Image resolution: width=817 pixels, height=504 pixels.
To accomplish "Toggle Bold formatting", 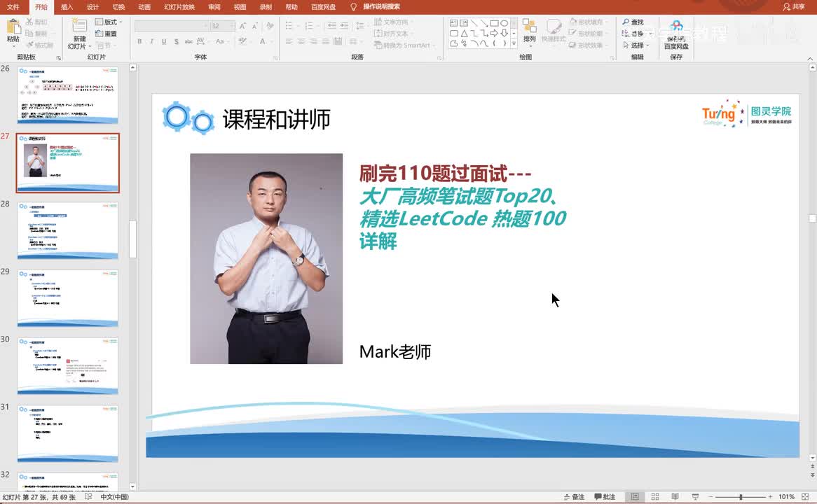I will (x=139, y=41).
